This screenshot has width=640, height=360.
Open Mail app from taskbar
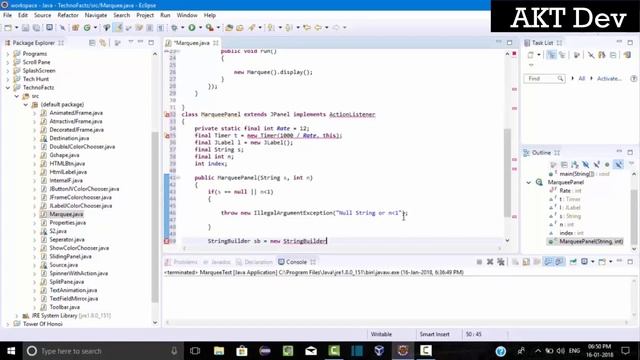point(311,351)
